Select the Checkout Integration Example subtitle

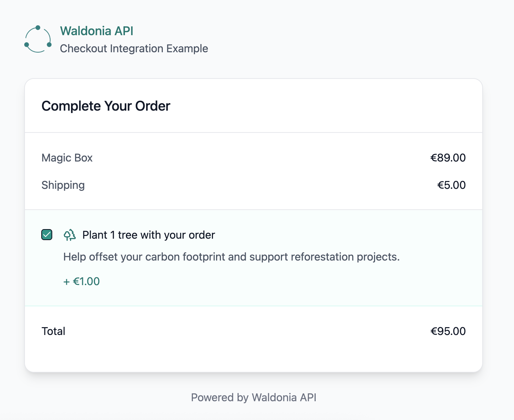[x=134, y=48]
